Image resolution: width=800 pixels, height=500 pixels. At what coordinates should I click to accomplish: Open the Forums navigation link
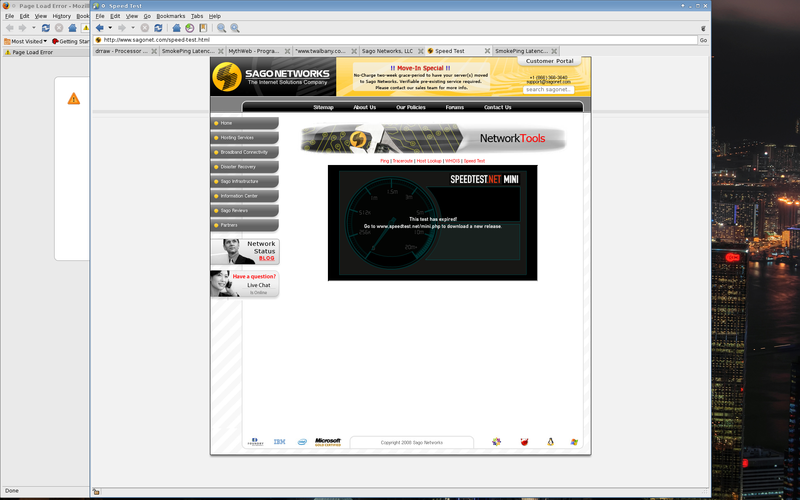click(x=455, y=107)
